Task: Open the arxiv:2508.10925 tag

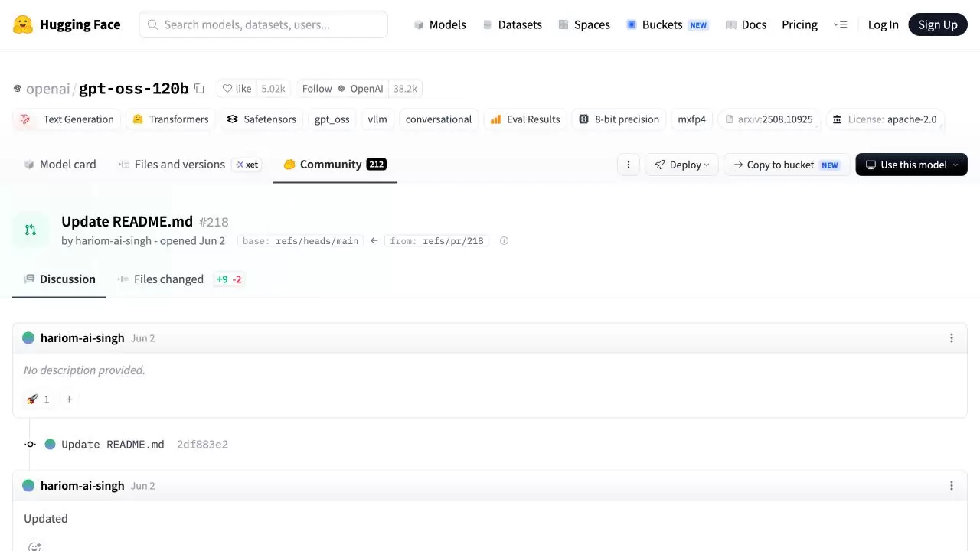Action: [769, 119]
